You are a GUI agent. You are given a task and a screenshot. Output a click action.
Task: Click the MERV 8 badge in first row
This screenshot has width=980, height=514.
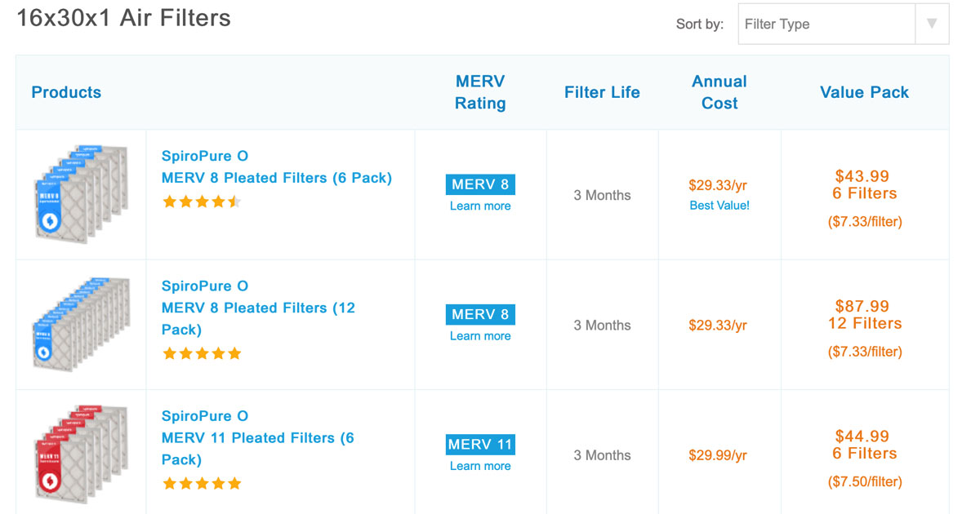[480, 184]
